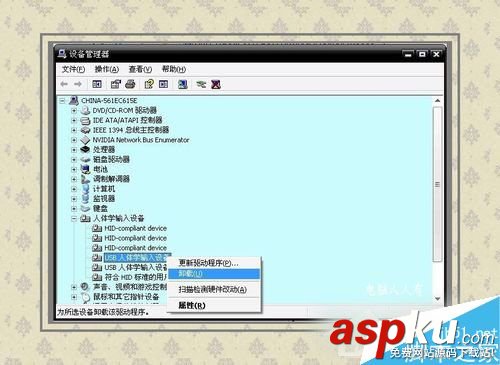The image size is (500, 365).
Task: Expand the IEEE 1394 总线主控制器 node
Action: tap(74, 130)
